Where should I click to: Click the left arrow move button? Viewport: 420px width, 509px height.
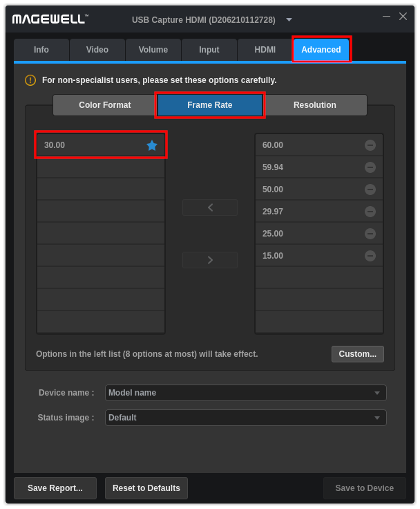[210, 207]
